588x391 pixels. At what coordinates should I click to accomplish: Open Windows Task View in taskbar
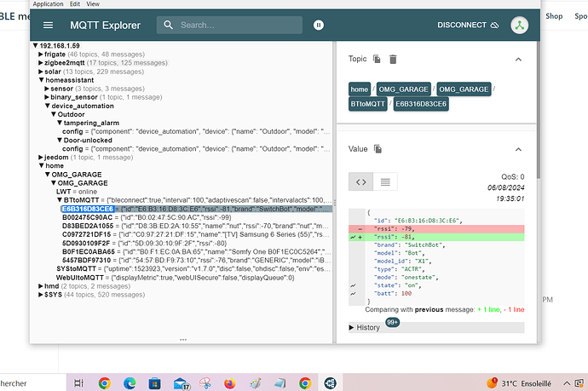[78, 383]
